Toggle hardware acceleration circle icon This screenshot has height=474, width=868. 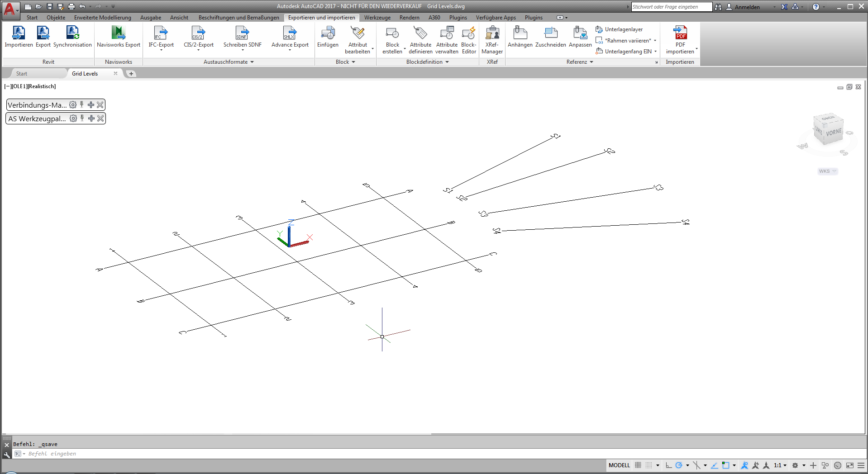[838, 465]
